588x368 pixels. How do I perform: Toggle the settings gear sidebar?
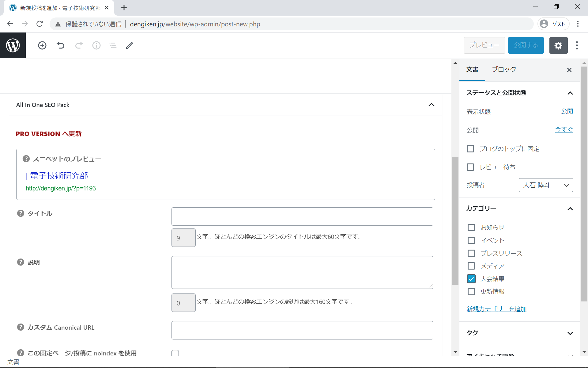point(558,45)
